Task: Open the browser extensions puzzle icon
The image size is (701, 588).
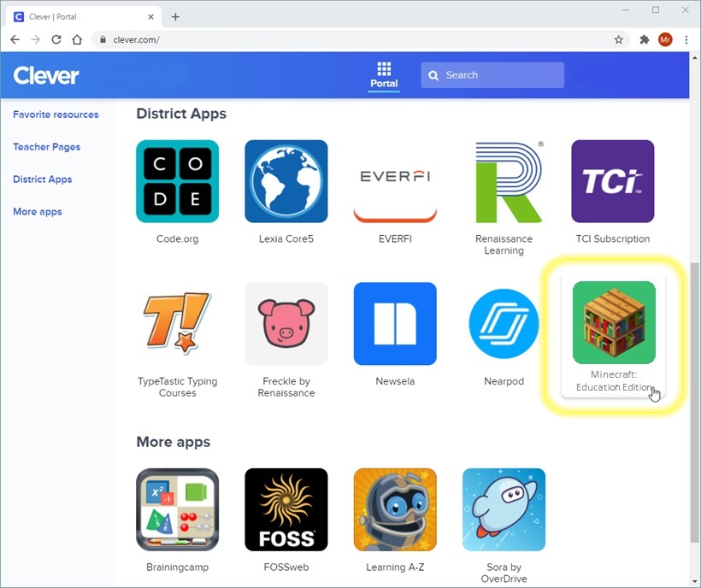Action: click(x=645, y=40)
